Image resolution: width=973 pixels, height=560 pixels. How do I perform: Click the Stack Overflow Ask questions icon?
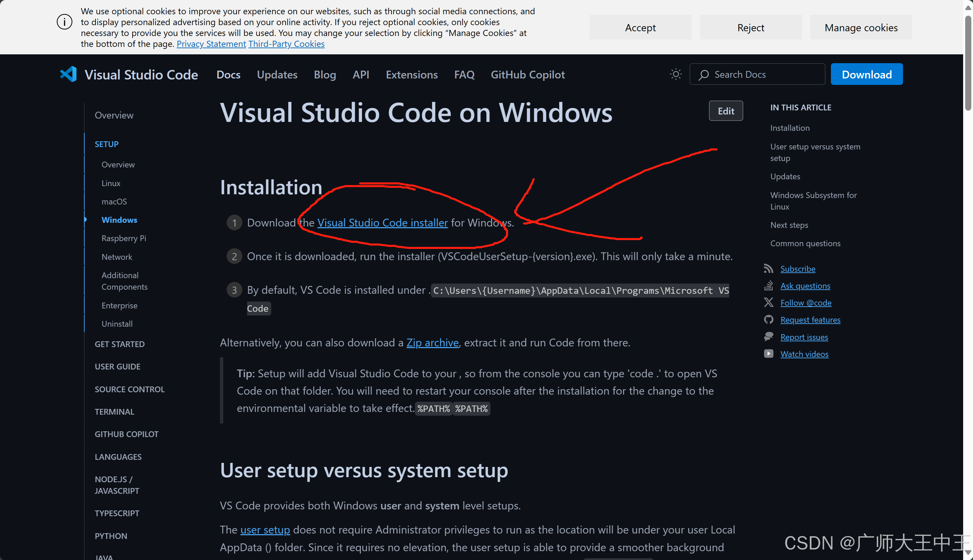[768, 285]
